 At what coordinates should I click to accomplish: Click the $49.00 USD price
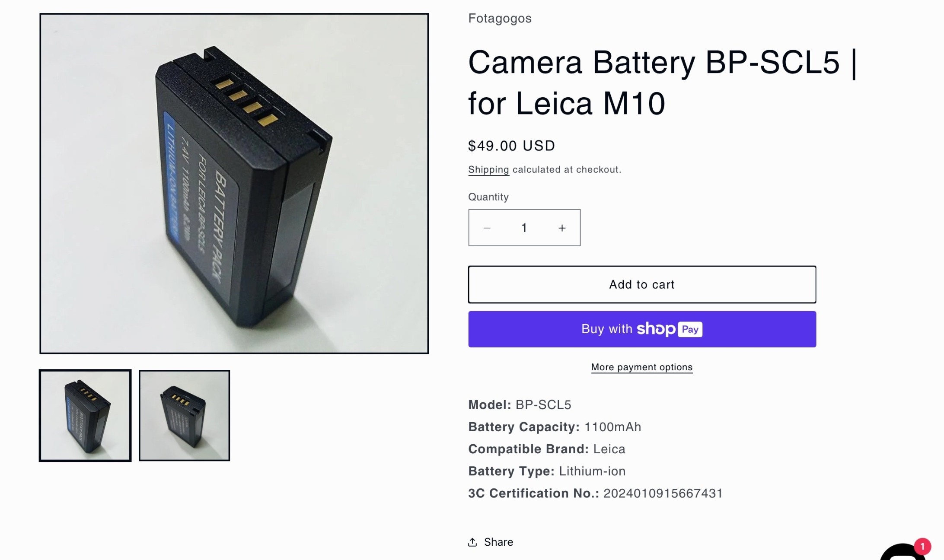(x=511, y=146)
